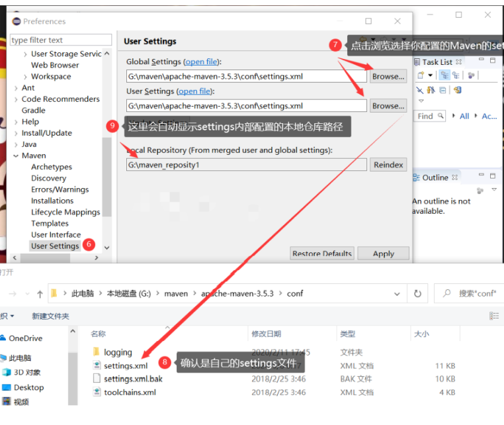Toggle the Categorized presentation icon in Task List
This screenshot has width=504, height=425.
(x=444, y=75)
